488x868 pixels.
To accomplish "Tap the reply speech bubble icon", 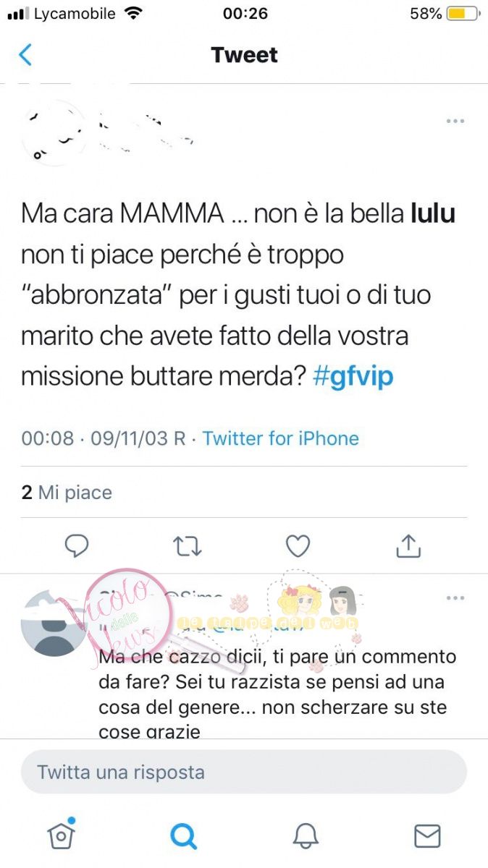I will coord(77,546).
